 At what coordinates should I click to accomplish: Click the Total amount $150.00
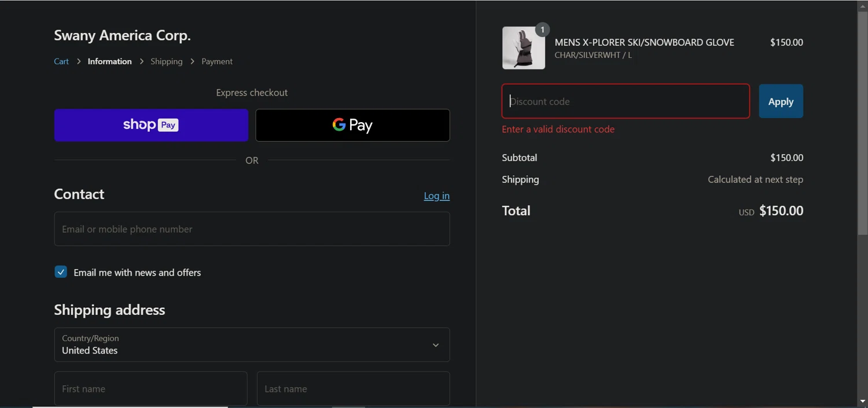[x=781, y=211]
